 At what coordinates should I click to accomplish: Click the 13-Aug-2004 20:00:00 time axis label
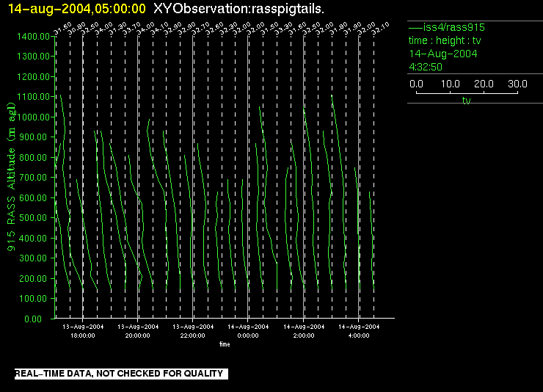[x=138, y=330]
